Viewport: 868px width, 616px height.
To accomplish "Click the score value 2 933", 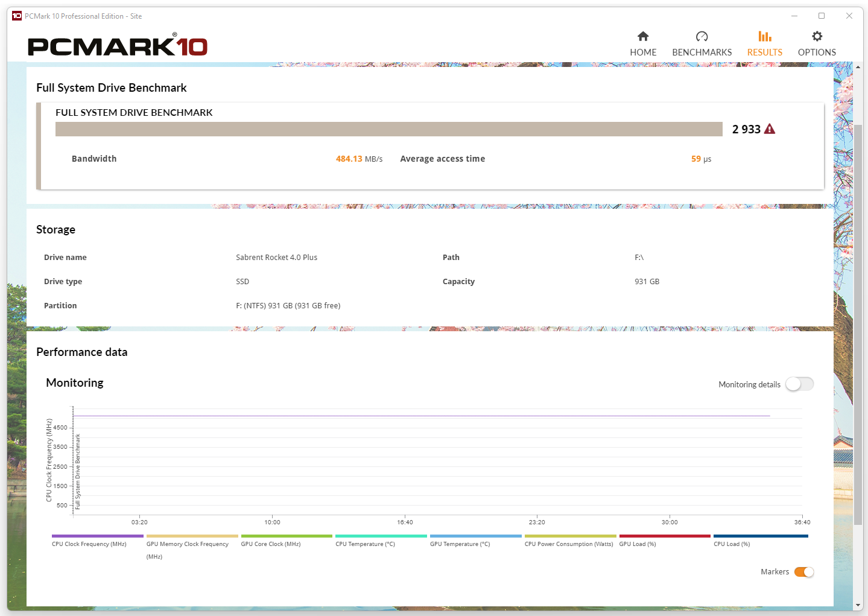I will click(746, 129).
